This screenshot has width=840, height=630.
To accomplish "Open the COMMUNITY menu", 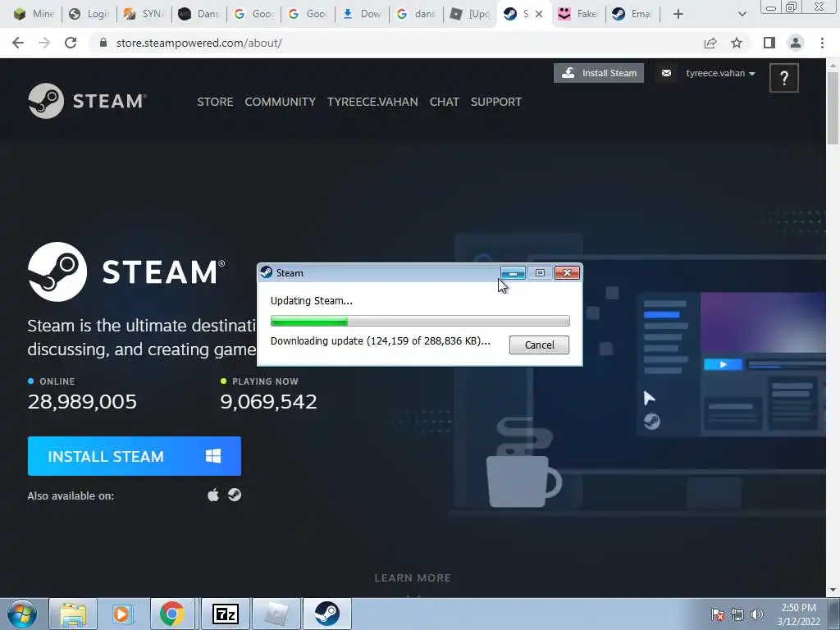I will pos(281,102).
